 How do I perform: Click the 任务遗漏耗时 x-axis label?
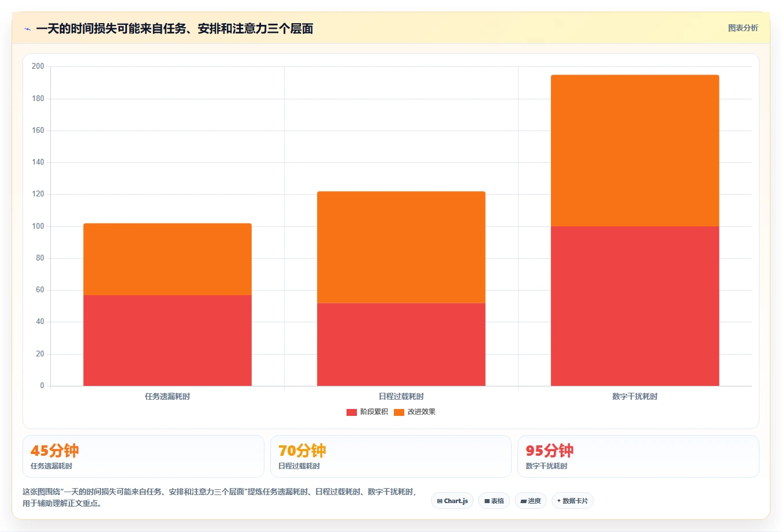[167, 396]
